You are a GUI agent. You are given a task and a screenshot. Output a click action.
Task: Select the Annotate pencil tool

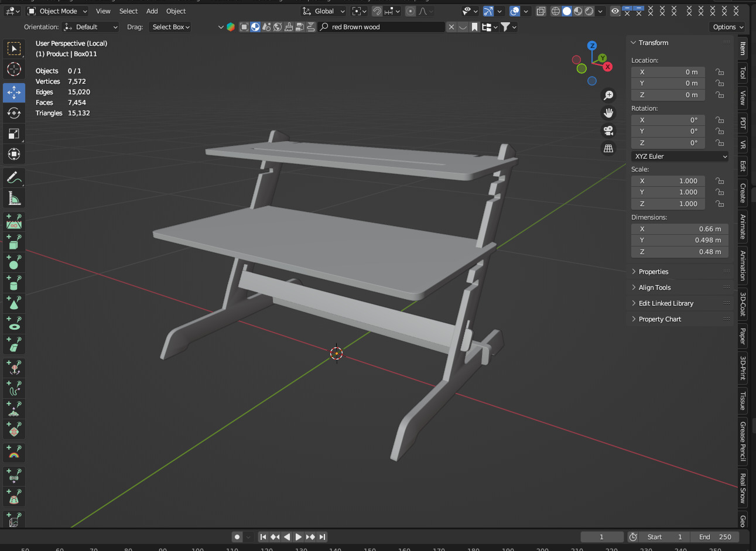tap(14, 177)
